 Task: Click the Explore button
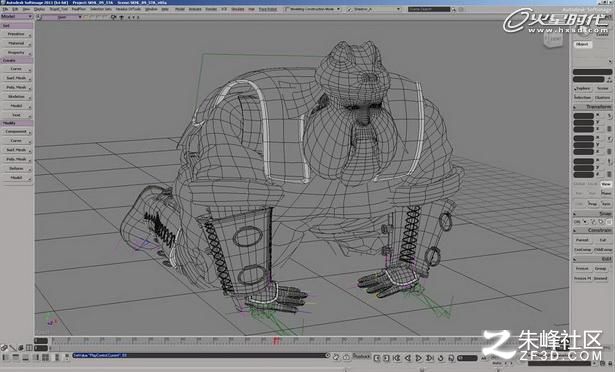point(583,89)
